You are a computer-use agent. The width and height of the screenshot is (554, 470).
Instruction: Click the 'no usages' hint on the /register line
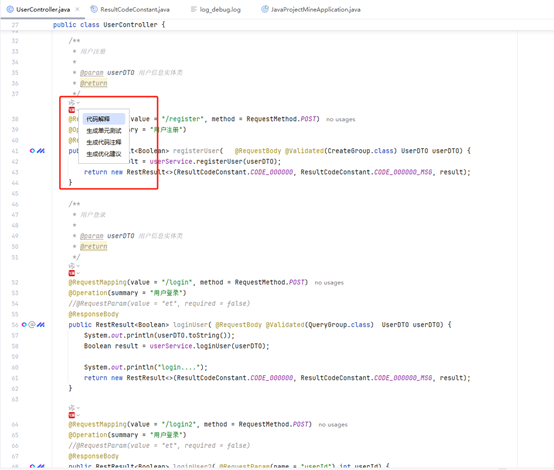(341, 119)
